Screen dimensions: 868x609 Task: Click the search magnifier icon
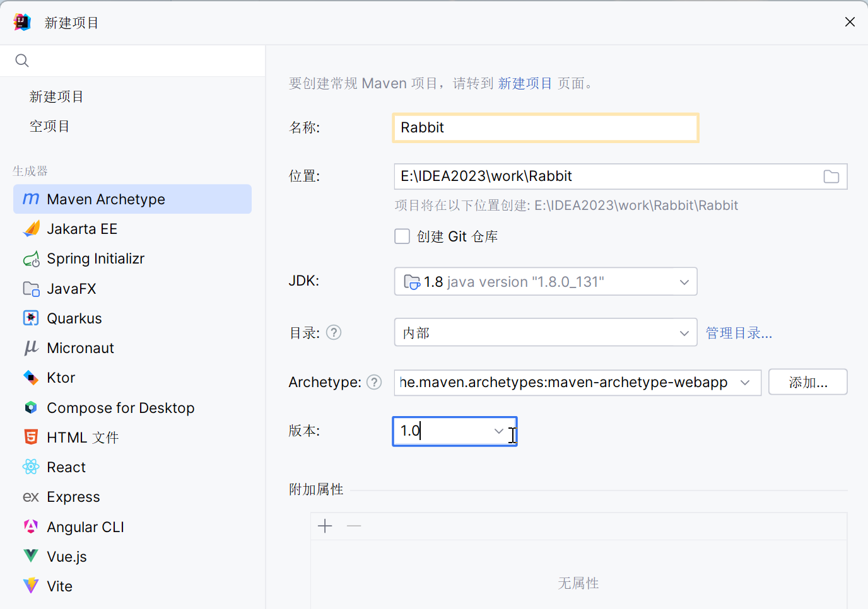(x=22, y=61)
